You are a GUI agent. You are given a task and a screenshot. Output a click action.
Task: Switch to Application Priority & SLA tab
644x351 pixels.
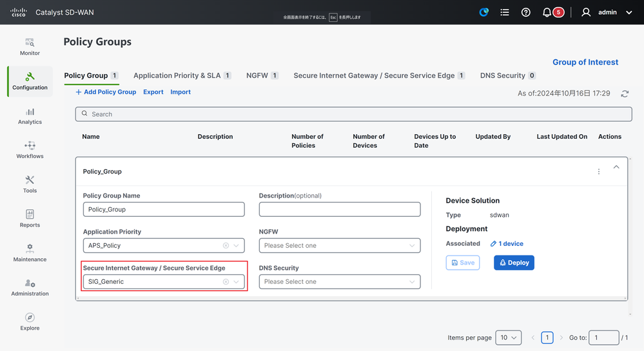(x=182, y=75)
